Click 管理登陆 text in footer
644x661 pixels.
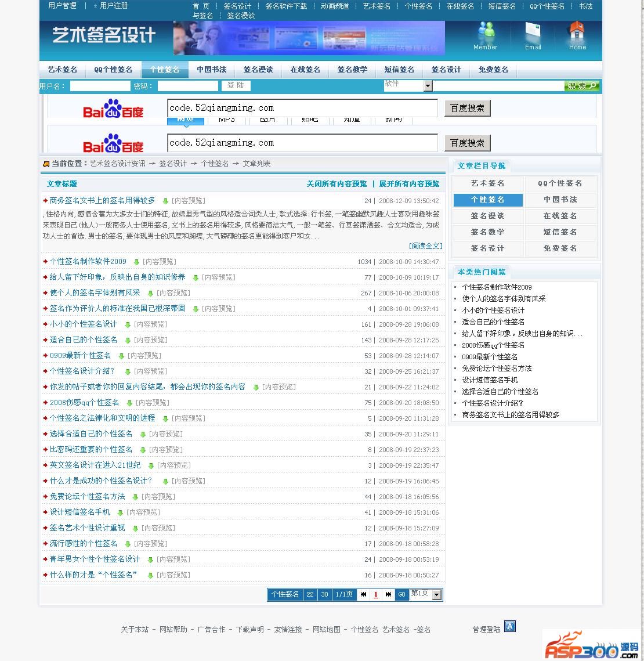(486, 630)
